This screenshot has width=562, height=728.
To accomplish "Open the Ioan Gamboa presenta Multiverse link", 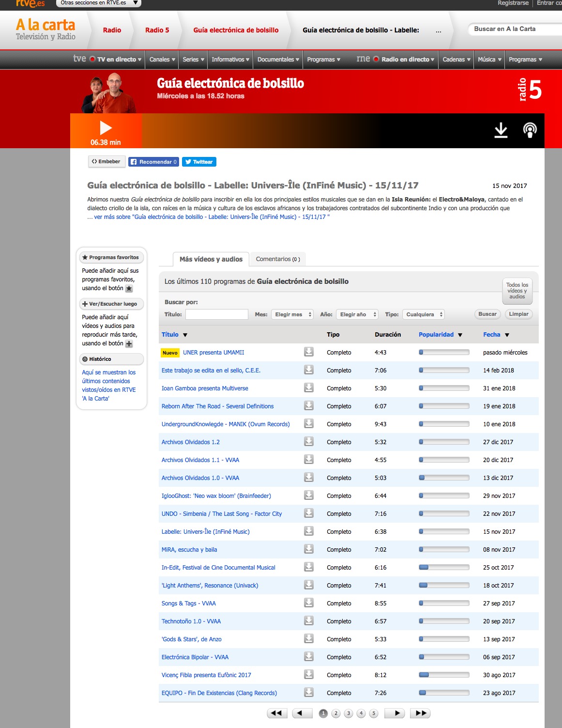I will [x=205, y=388].
